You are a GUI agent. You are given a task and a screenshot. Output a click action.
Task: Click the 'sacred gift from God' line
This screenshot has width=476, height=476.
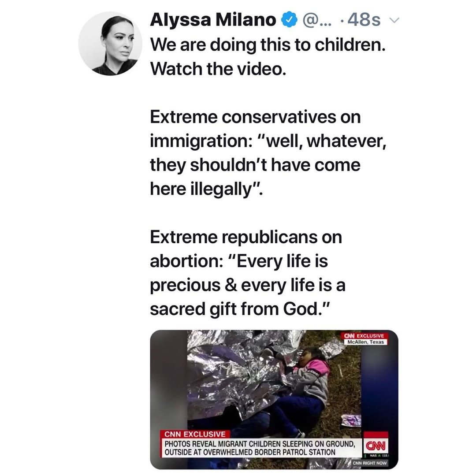coord(240,309)
